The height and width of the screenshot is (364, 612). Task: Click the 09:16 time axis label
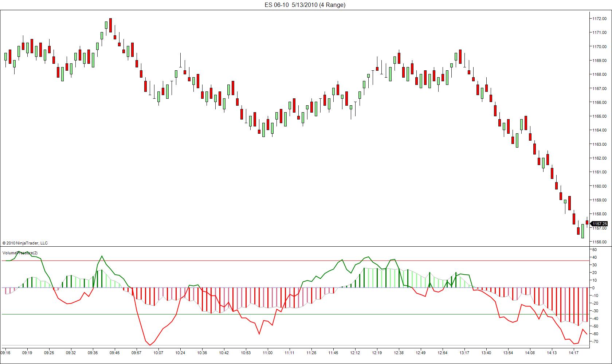pyautogui.click(x=5, y=353)
